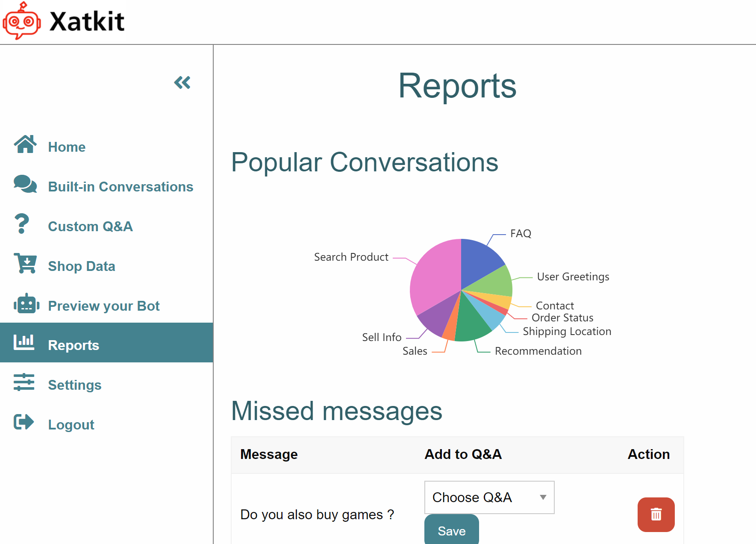This screenshot has width=756, height=544.
Task: Click the Xatkit robot logo icon
Action: [x=22, y=21]
